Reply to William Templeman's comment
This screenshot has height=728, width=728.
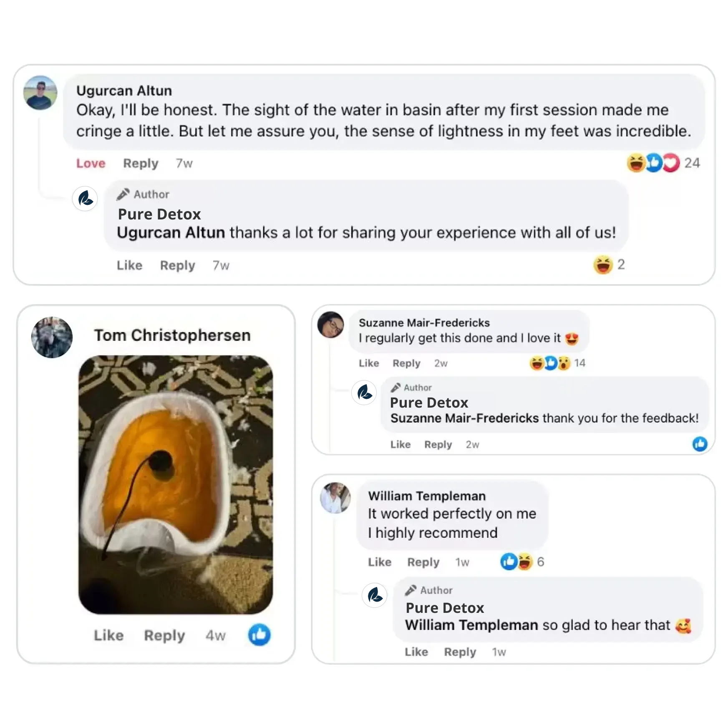[423, 562]
